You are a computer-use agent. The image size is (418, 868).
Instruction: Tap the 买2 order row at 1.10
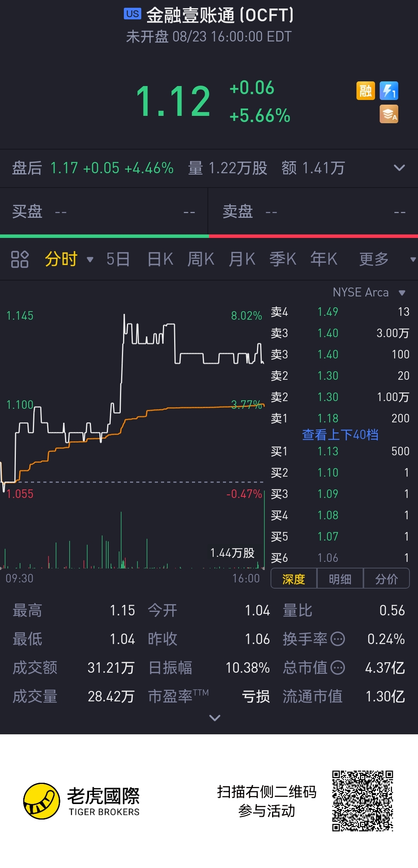click(x=340, y=472)
